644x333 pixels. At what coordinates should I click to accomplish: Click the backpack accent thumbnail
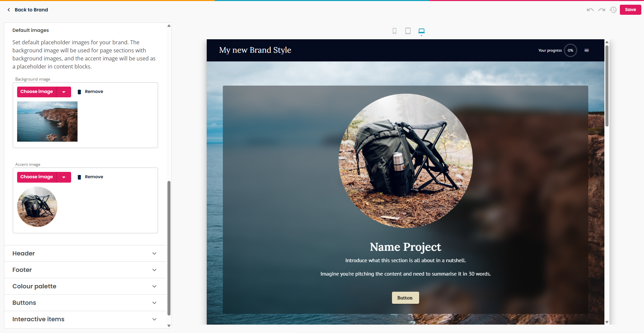pos(37,207)
